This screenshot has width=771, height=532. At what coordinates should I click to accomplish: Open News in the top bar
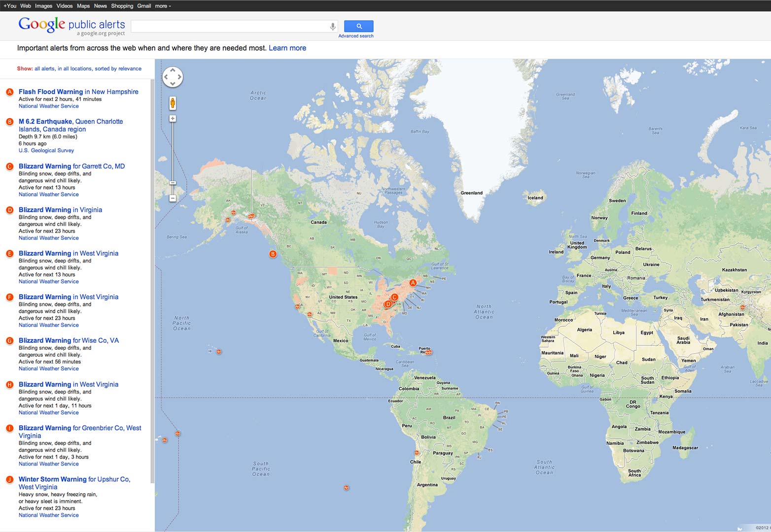click(x=101, y=6)
